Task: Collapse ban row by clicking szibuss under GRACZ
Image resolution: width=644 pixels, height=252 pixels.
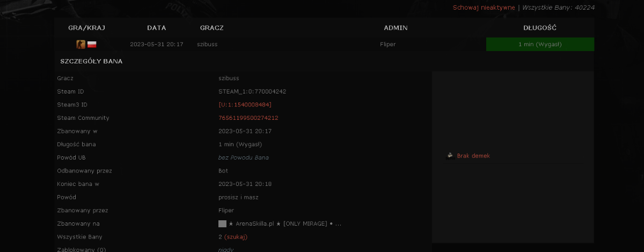Action: tap(207, 44)
